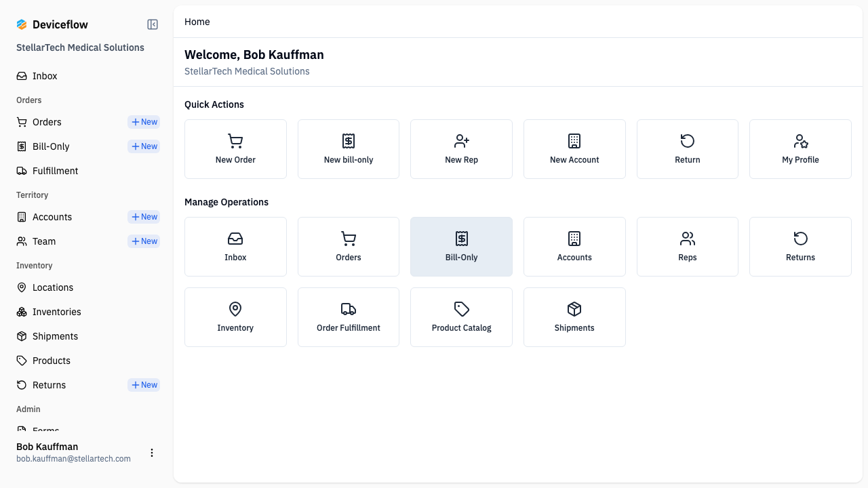The height and width of the screenshot is (488, 868).
Task: Click the Deviceflow logo icon
Action: [22, 24]
